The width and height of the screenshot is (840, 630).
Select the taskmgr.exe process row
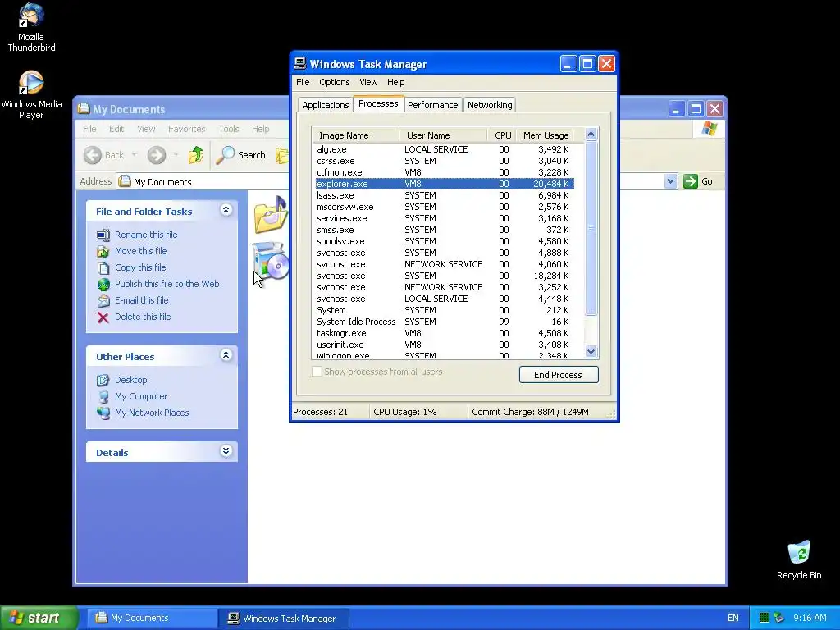[445, 333]
